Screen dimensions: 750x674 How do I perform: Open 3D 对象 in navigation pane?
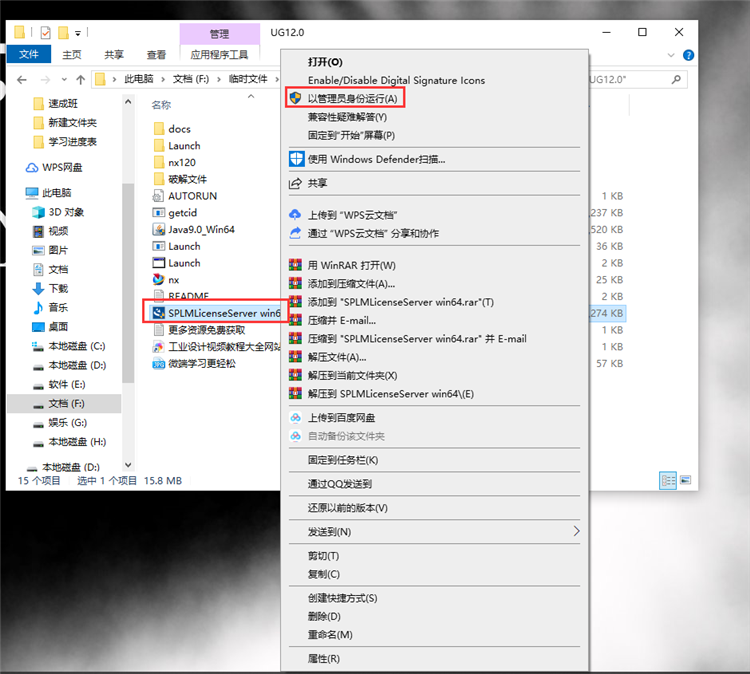[x=58, y=212]
